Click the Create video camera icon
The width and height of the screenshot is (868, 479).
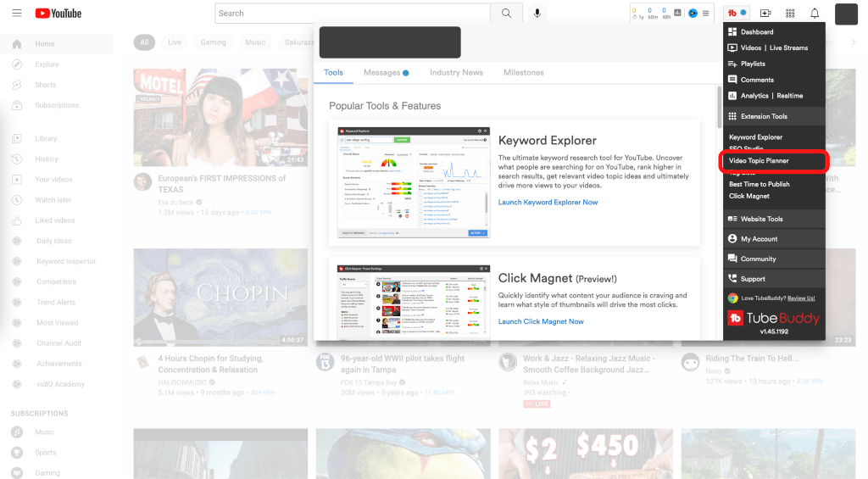click(765, 14)
